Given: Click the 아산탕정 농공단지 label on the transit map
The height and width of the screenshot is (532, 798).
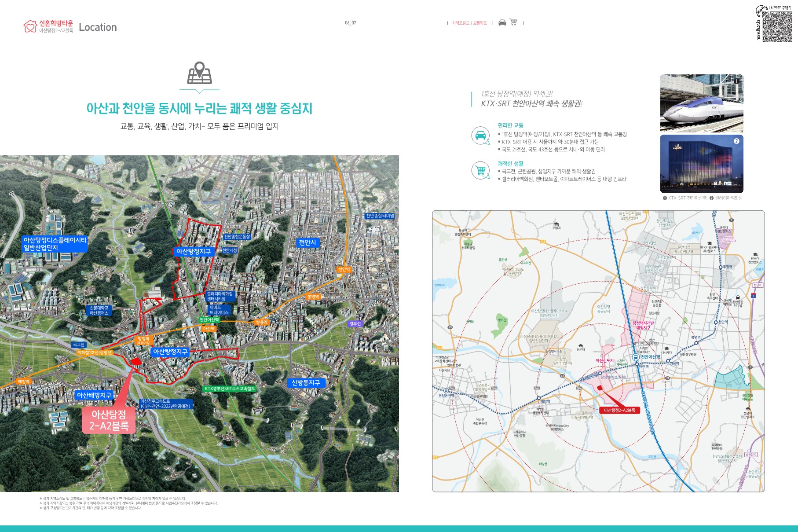Looking at the screenshot, I should click(604, 308).
